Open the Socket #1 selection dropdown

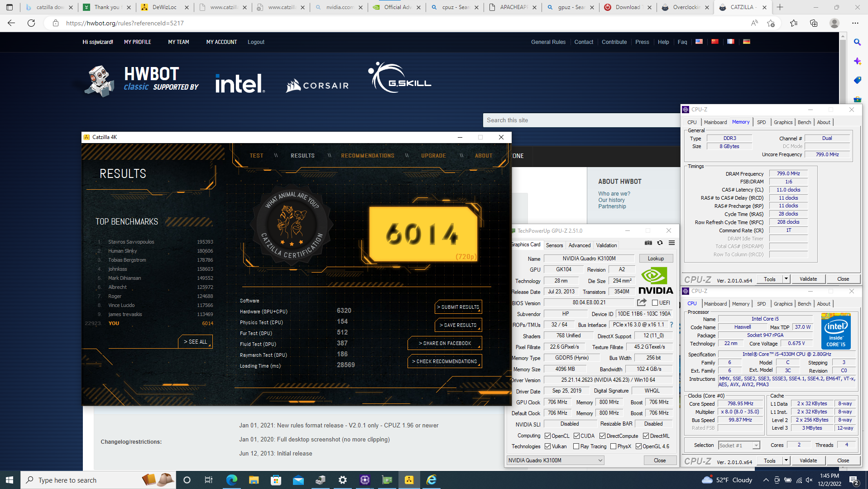tap(739, 446)
